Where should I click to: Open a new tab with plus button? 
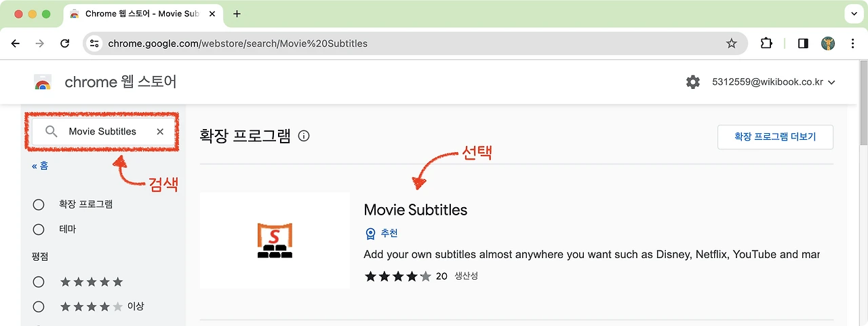coord(237,14)
